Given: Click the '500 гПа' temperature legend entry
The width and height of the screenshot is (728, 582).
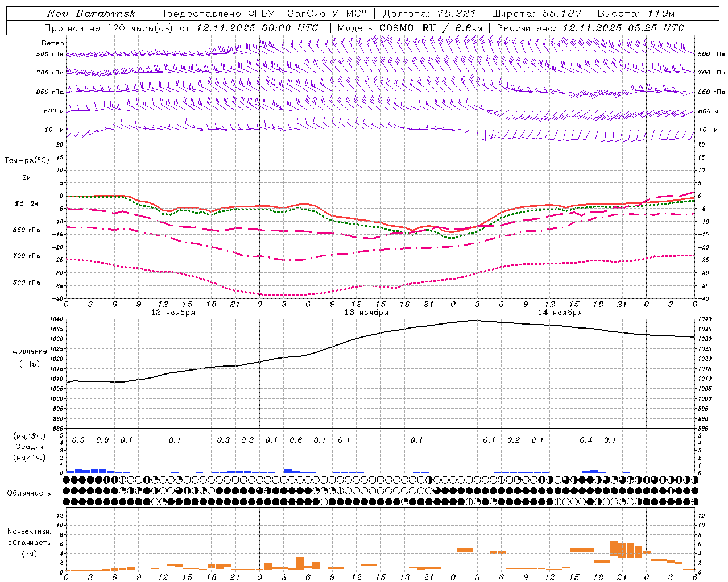Looking at the screenshot, I should [x=27, y=282].
